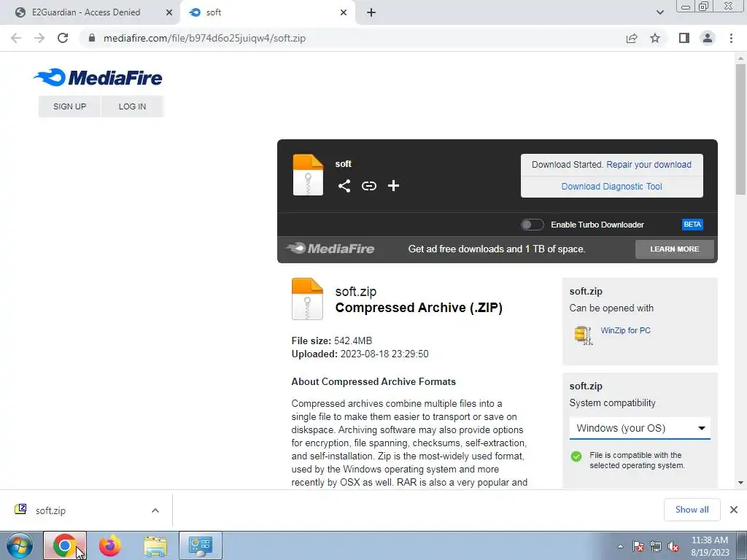Open Firefox from the taskbar
The image size is (747, 560).
pyautogui.click(x=109, y=545)
